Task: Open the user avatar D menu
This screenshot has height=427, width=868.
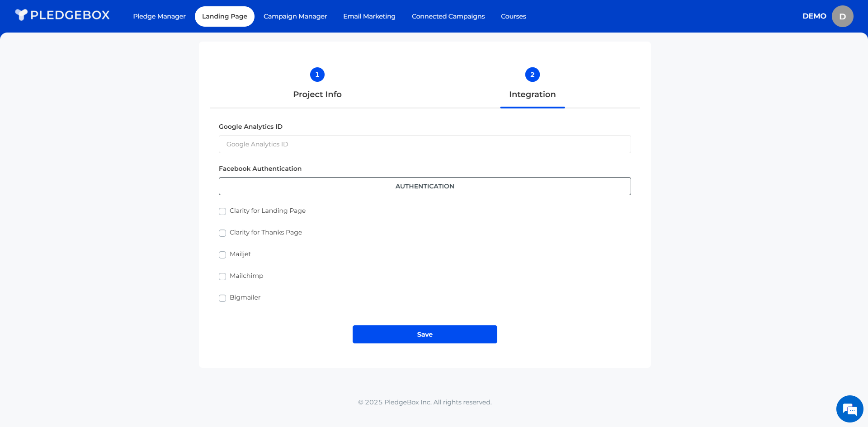Action: [842, 16]
